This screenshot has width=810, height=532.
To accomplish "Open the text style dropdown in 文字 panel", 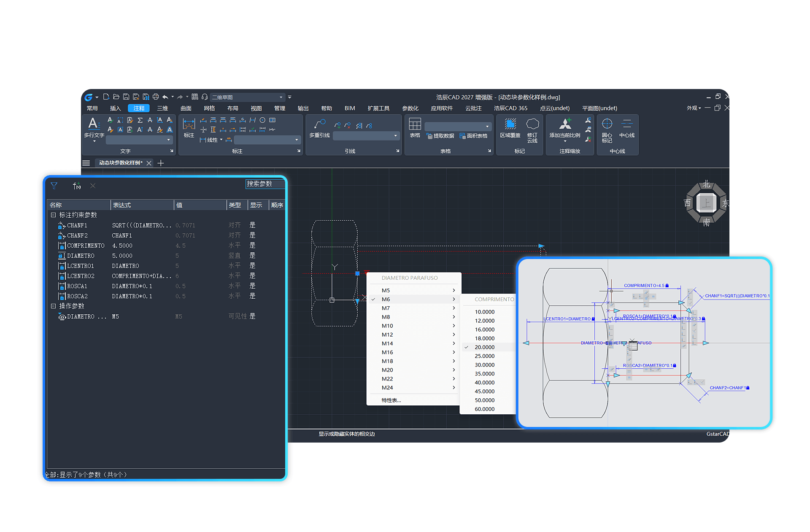I will point(139,140).
